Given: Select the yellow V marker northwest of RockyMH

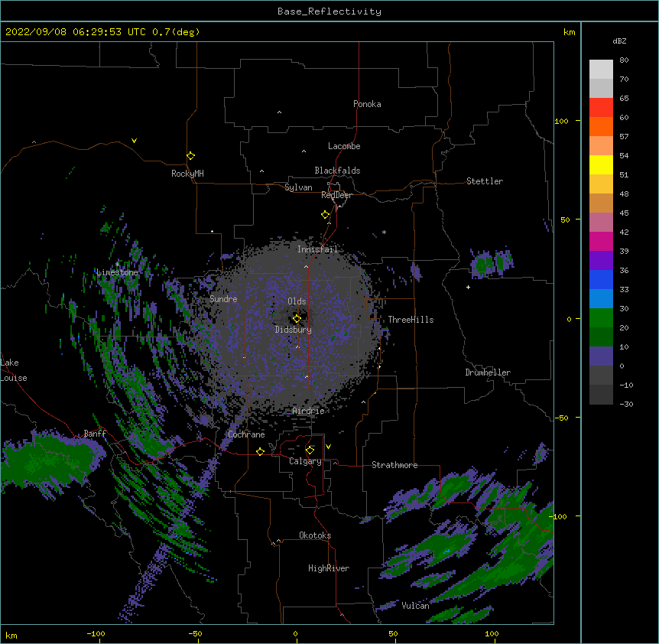Looking at the screenshot, I should (134, 141).
